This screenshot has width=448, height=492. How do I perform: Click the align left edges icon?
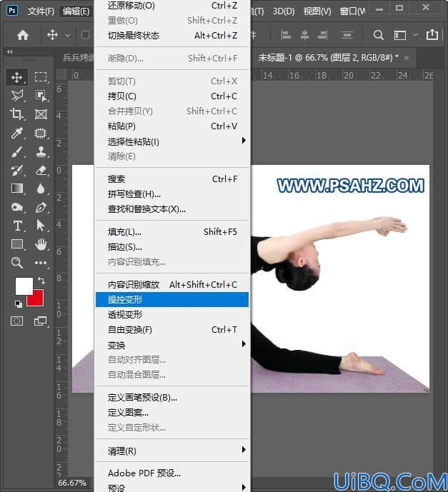pos(286,35)
